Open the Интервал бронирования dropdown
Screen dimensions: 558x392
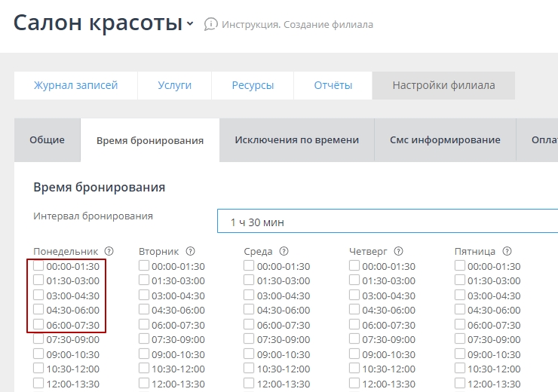point(387,222)
